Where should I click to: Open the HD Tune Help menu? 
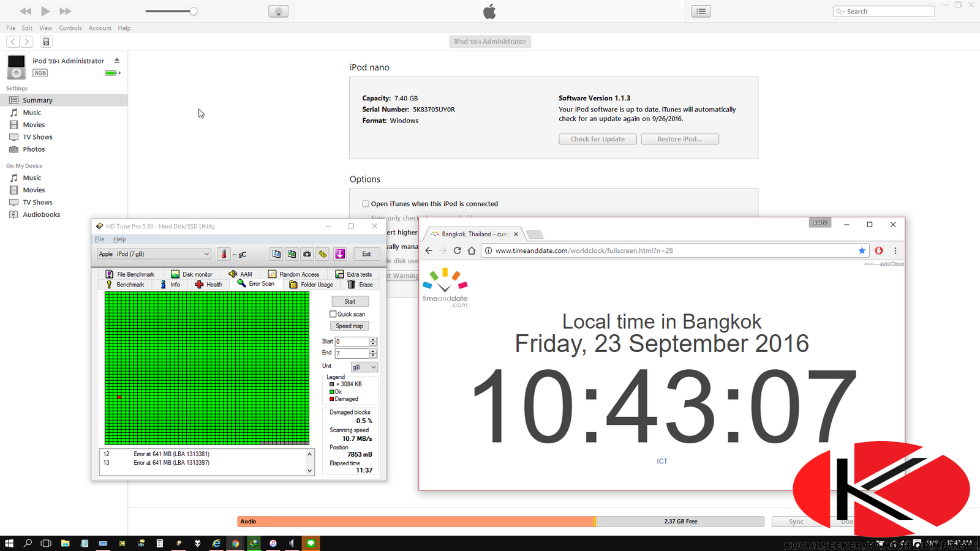(x=119, y=239)
